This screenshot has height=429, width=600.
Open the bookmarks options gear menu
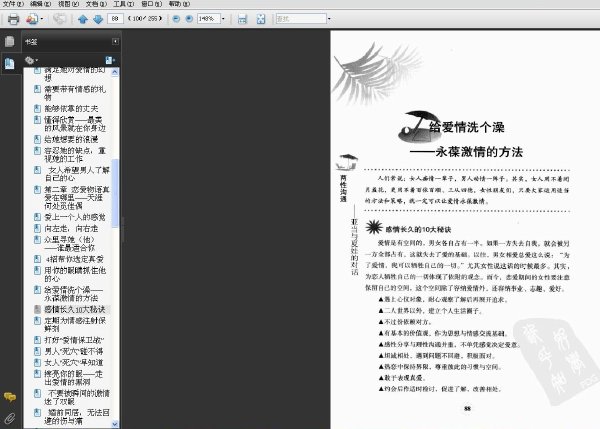click(31, 60)
